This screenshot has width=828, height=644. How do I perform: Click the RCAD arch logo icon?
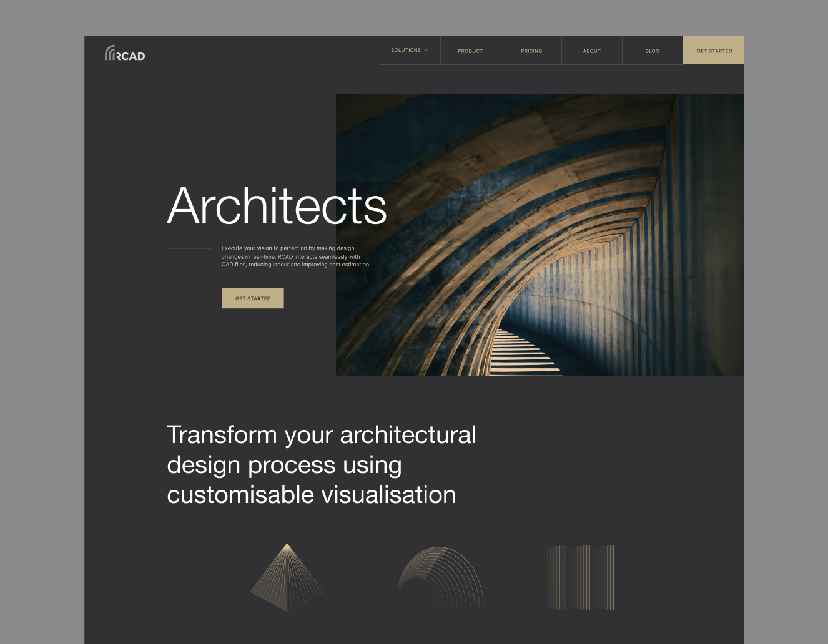coord(110,53)
